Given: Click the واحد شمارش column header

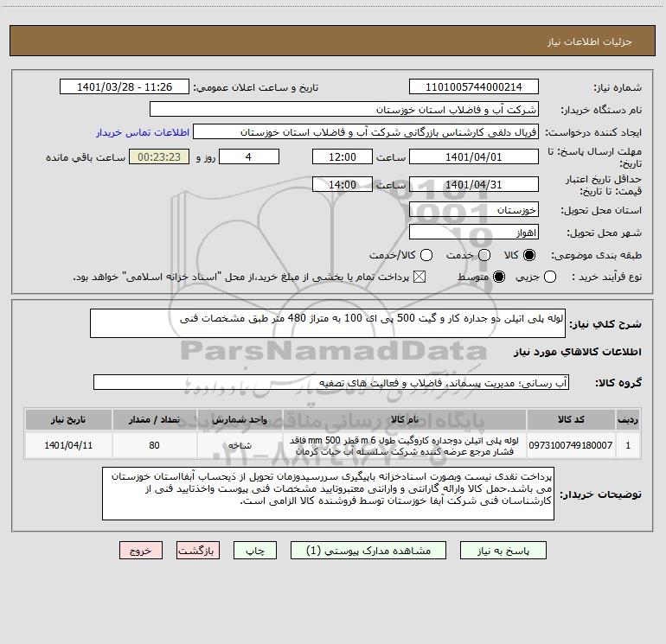Looking at the screenshot, I should [x=240, y=420].
